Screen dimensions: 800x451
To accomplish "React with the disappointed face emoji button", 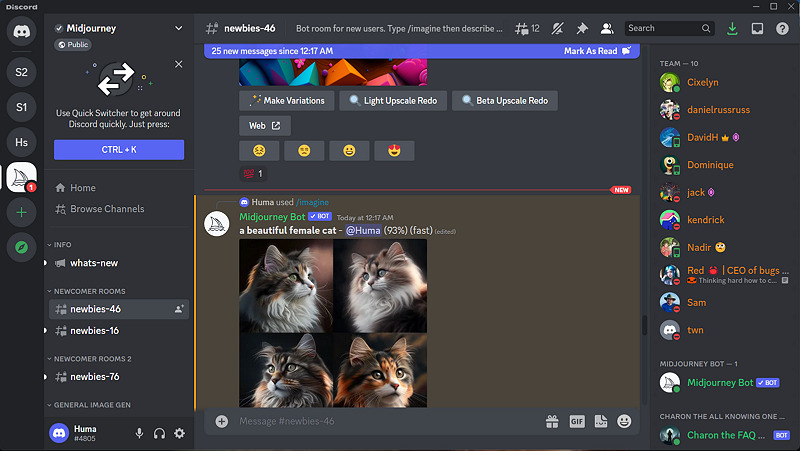I will tap(304, 151).
